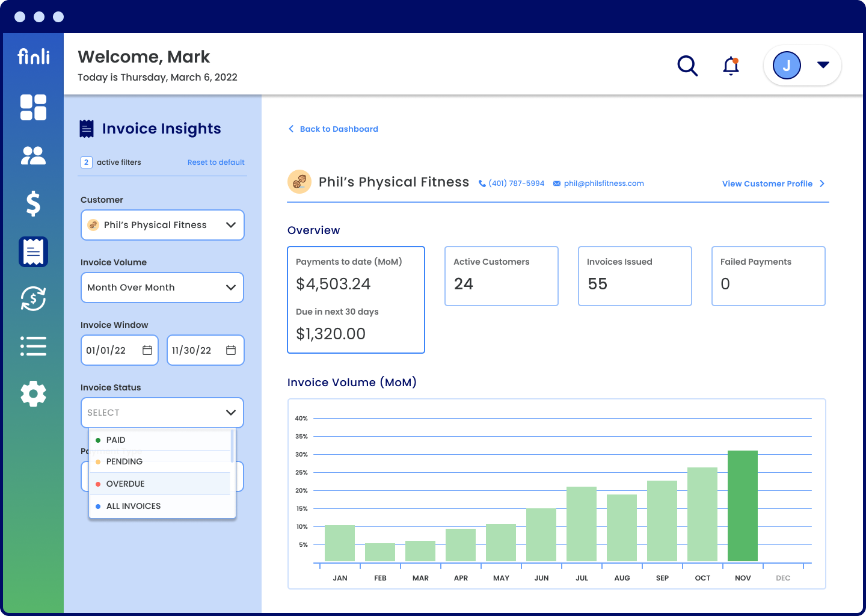Open the dashboard grid icon in sidebar
The width and height of the screenshot is (866, 616).
pos(33,108)
